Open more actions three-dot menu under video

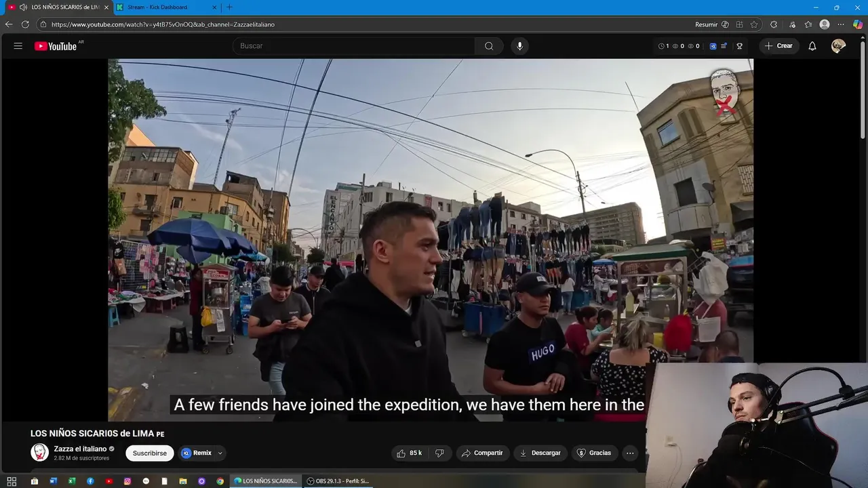[x=630, y=453]
